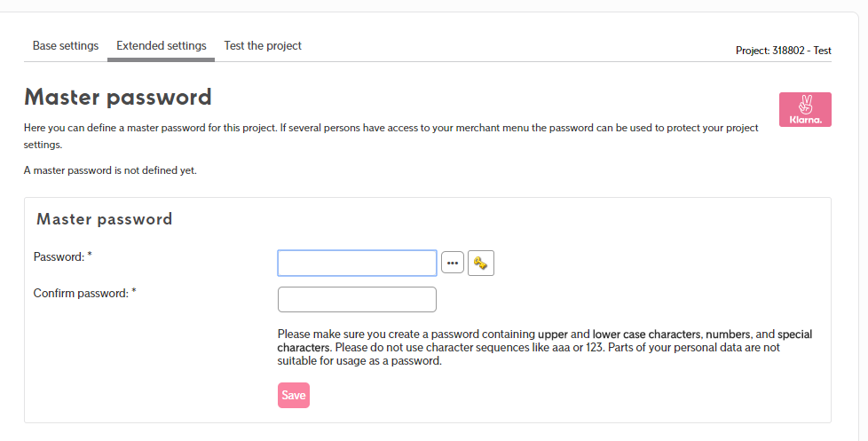Click the Project: 318802 - Test label
Screen dimensions: 868x441
(x=784, y=51)
